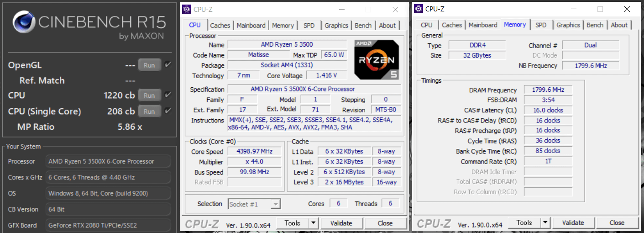The image size is (644, 233).
Task: Open Memory tab in left CPU-Z window
Action: 283,26
